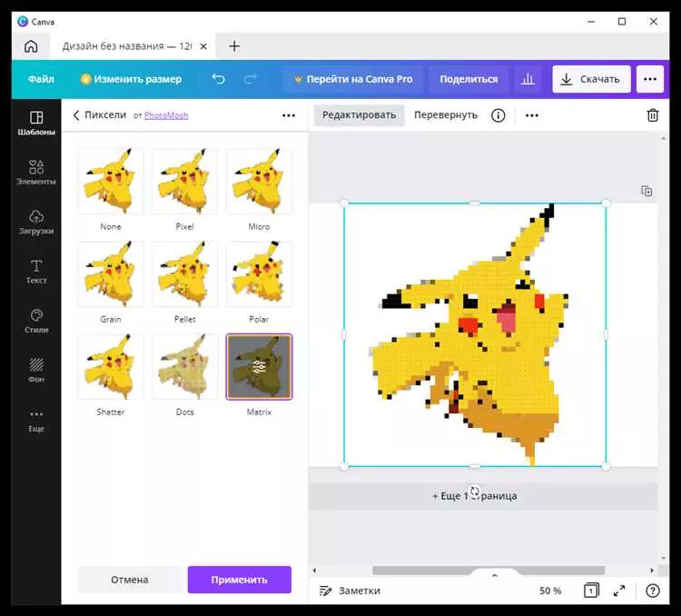Click Изменить размер button
Screen dimensions: 681x616
131,79
